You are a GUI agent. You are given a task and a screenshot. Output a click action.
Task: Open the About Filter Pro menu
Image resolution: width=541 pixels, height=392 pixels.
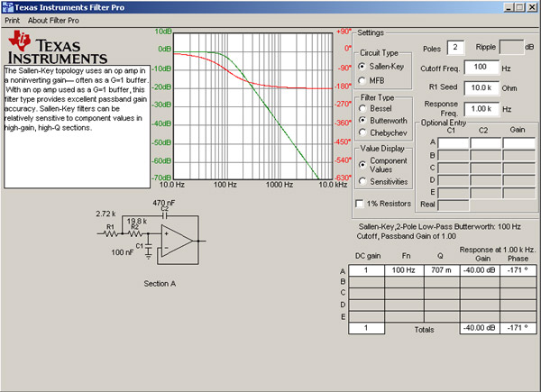coord(53,21)
